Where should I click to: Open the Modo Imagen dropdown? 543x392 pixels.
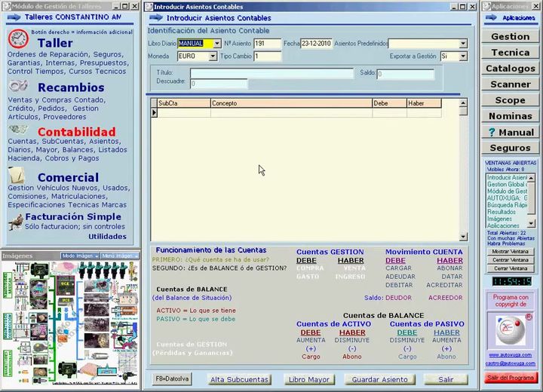pos(80,256)
